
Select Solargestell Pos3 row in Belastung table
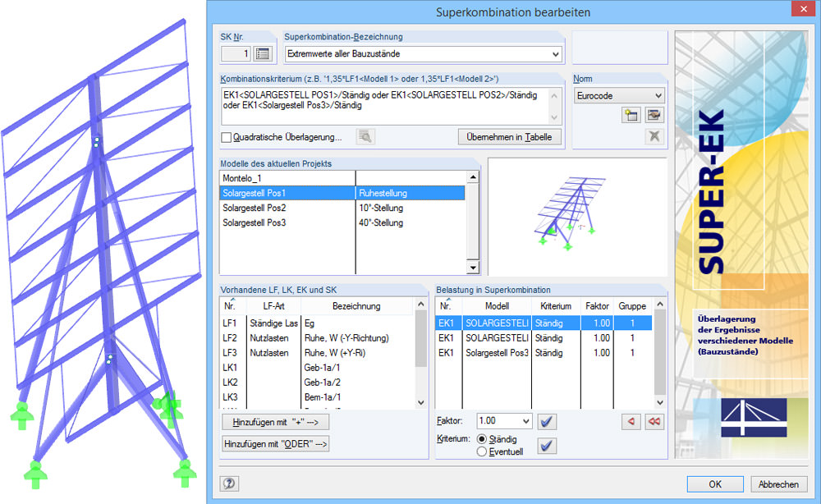(544, 353)
